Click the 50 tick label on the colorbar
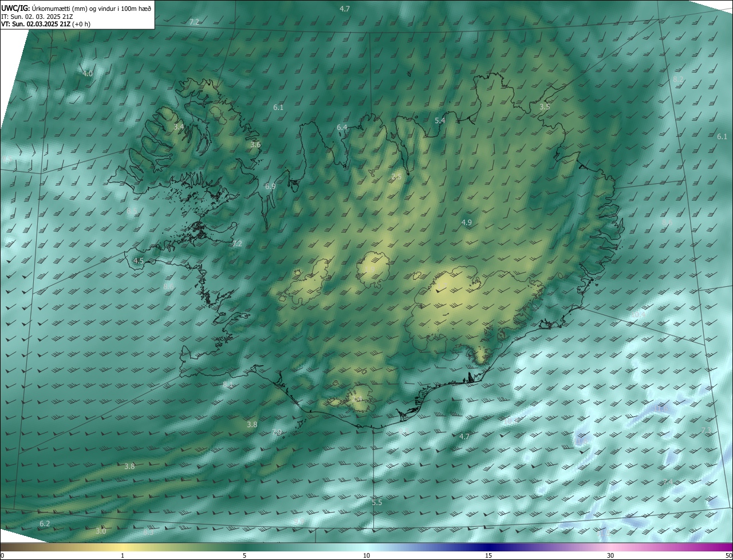This screenshot has width=733, height=560. point(728,555)
